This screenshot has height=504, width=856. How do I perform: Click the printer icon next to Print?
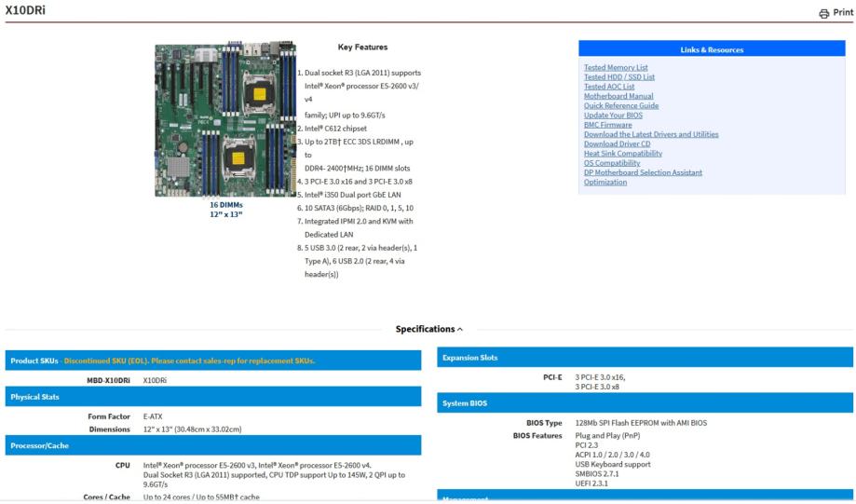(x=823, y=14)
